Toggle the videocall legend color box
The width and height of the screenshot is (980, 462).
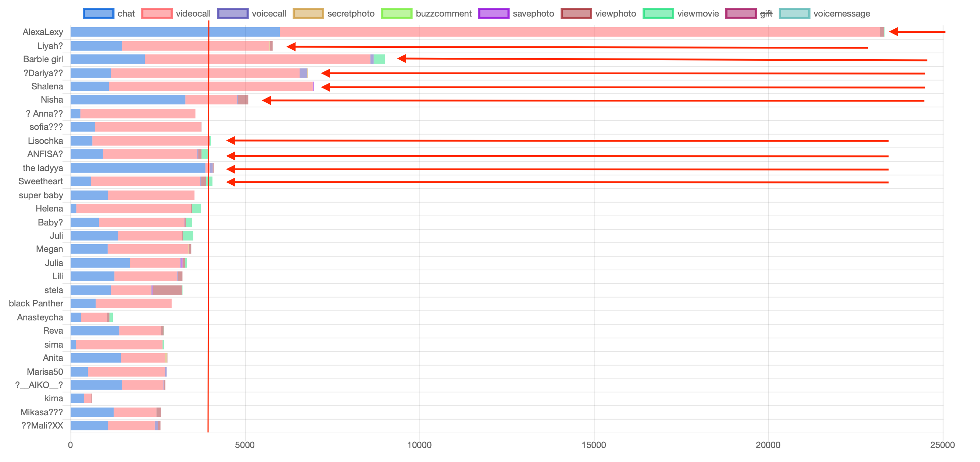pyautogui.click(x=157, y=14)
